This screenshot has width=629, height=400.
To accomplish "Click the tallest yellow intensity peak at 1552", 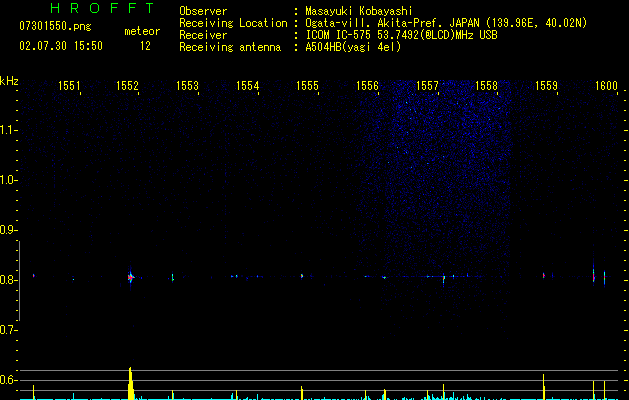I will tap(130, 383).
